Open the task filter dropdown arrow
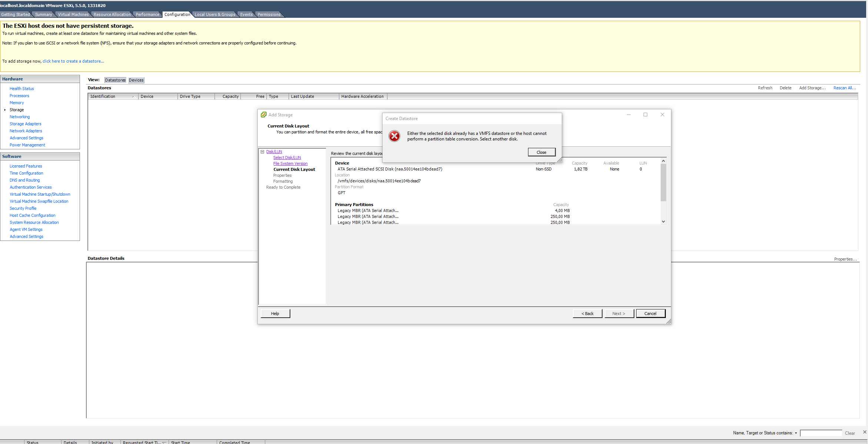Image resolution: width=868 pixels, height=444 pixels. pyautogui.click(x=796, y=433)
